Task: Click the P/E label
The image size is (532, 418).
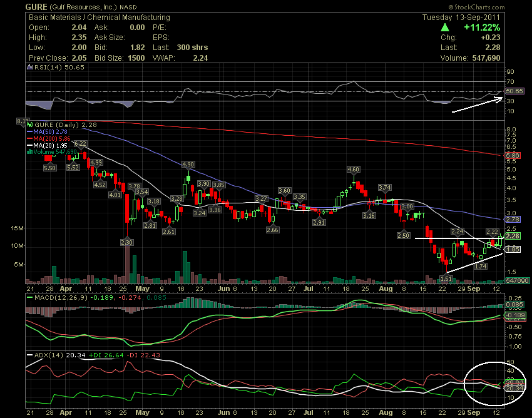Action: point(159,28)
